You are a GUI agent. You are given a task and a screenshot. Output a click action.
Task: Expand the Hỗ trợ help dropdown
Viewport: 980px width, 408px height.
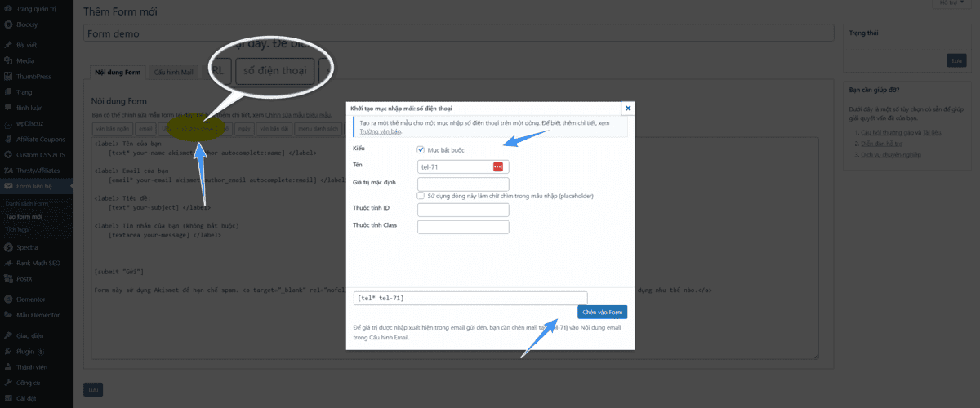pyautogui.click(x=953, y=3)
